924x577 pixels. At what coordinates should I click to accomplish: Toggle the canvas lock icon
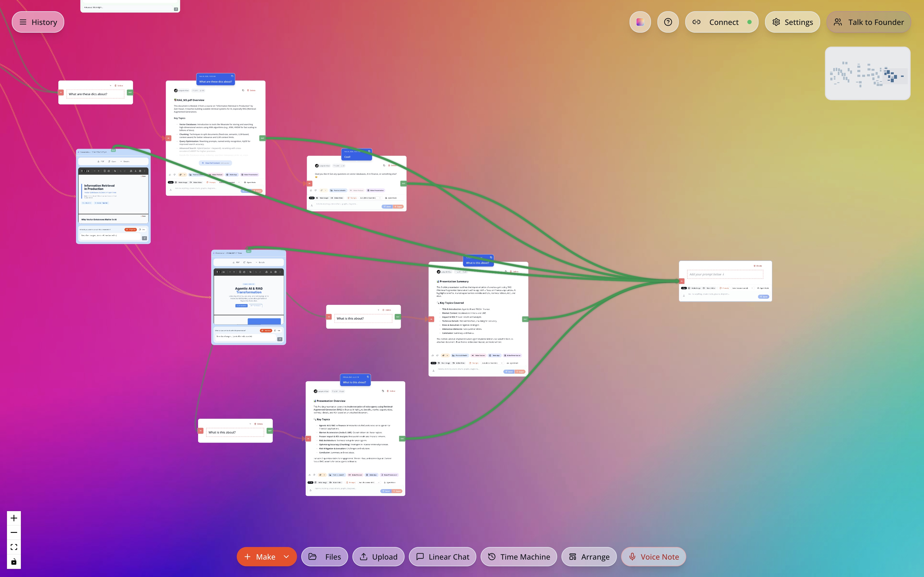(x=14, y=561)
